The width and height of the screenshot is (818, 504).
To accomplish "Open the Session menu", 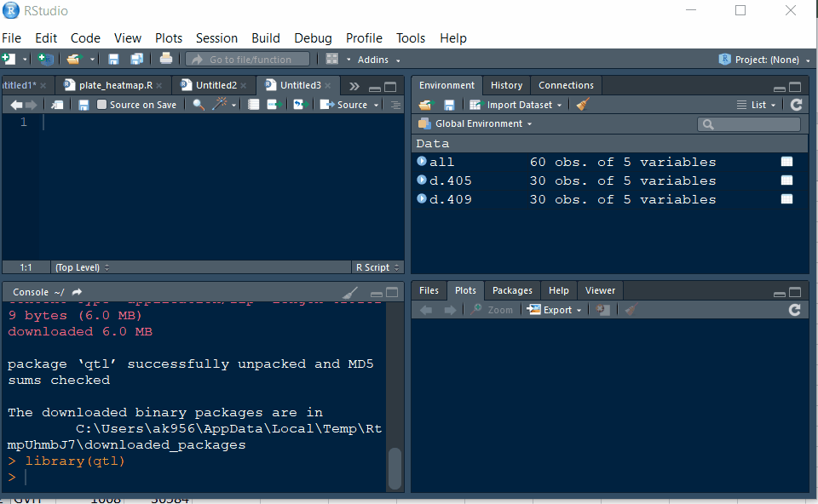I will tap(216, 38).
